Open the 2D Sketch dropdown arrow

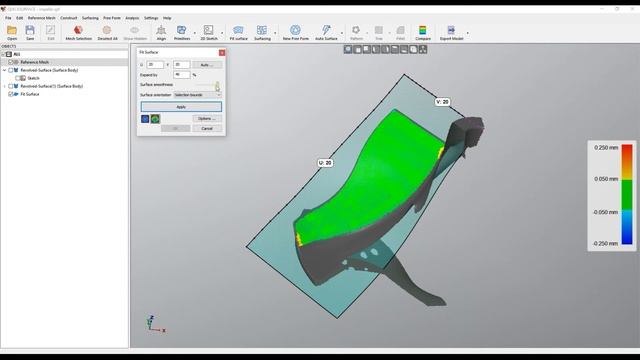[222, 33]
